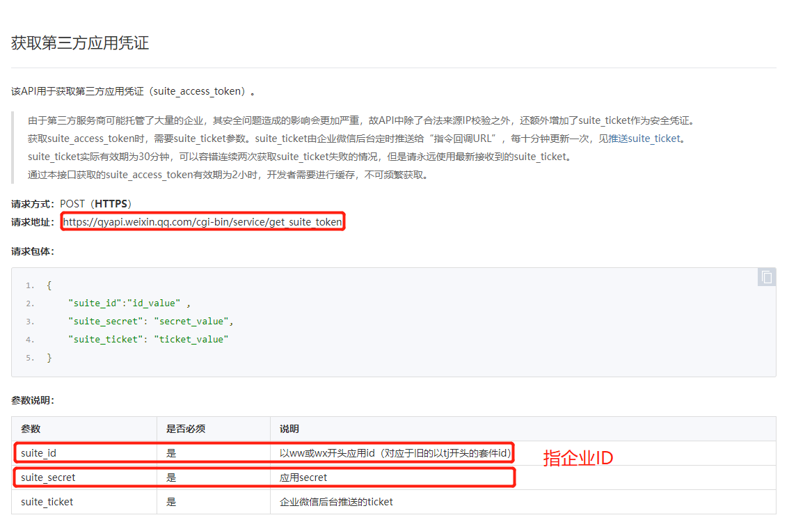Click the note line about 2小时 token validity
Screen dimensions: 812x529
tap(230, 175)
